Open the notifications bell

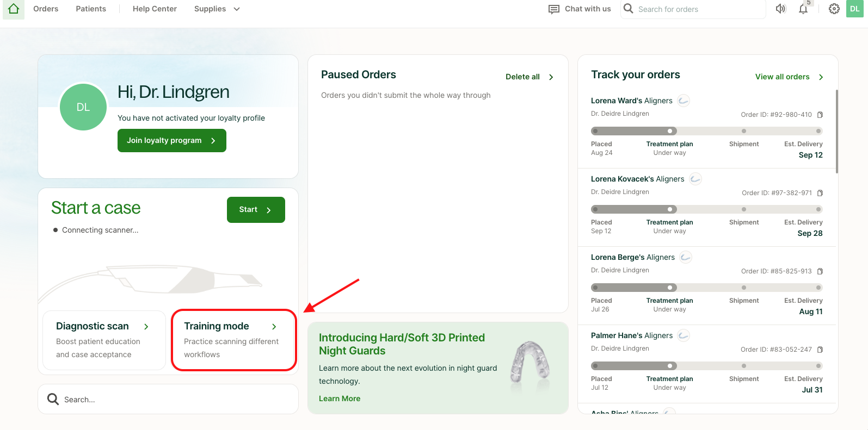click(803, 9)
